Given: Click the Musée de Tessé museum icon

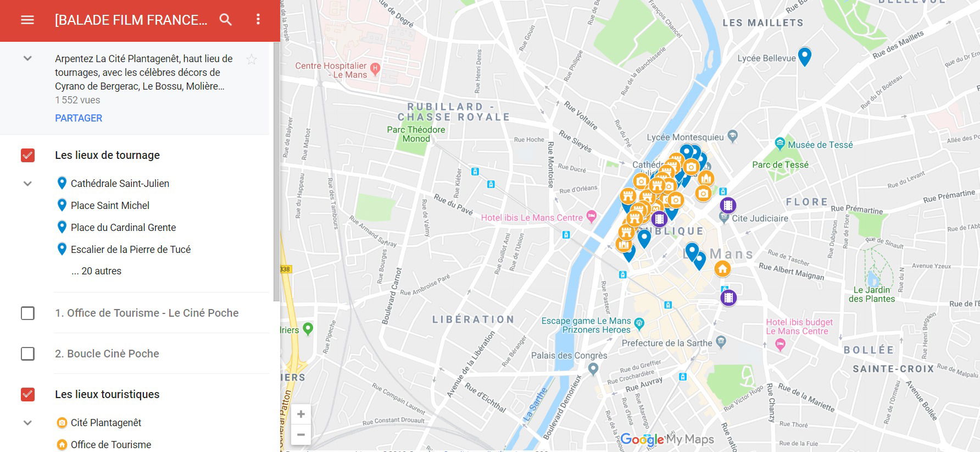Looking at the screenshot, I should (779, 144).
